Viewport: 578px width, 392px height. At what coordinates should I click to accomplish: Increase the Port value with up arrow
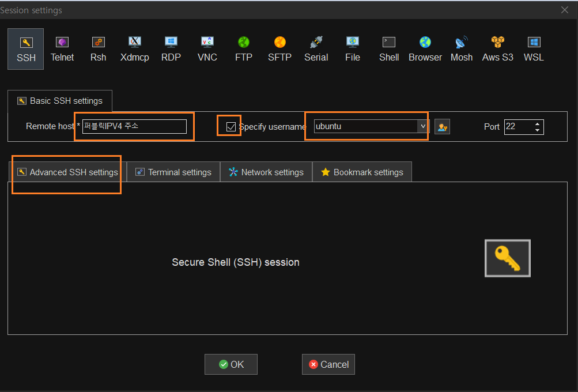(537, 123)
